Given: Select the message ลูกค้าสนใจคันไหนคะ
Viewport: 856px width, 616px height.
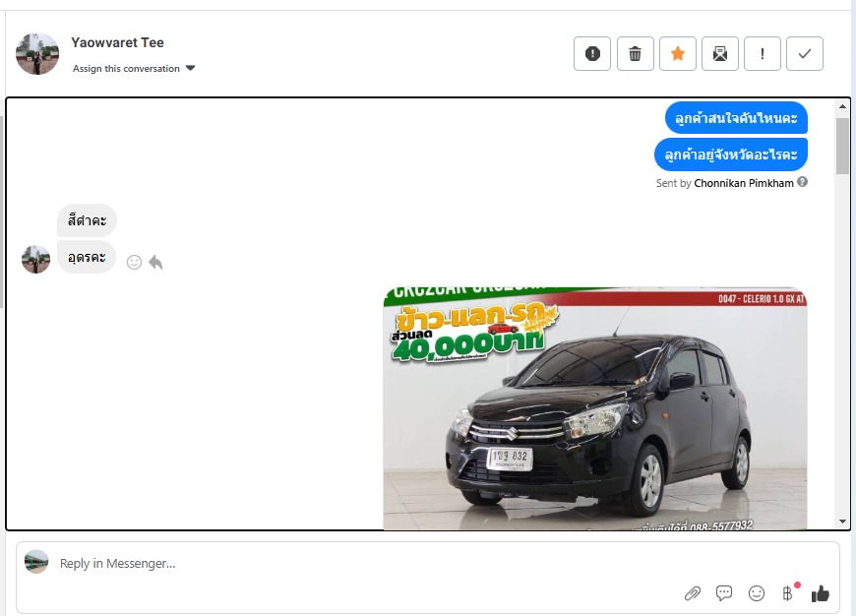Looking at the screenshot, I should point(736,118).
